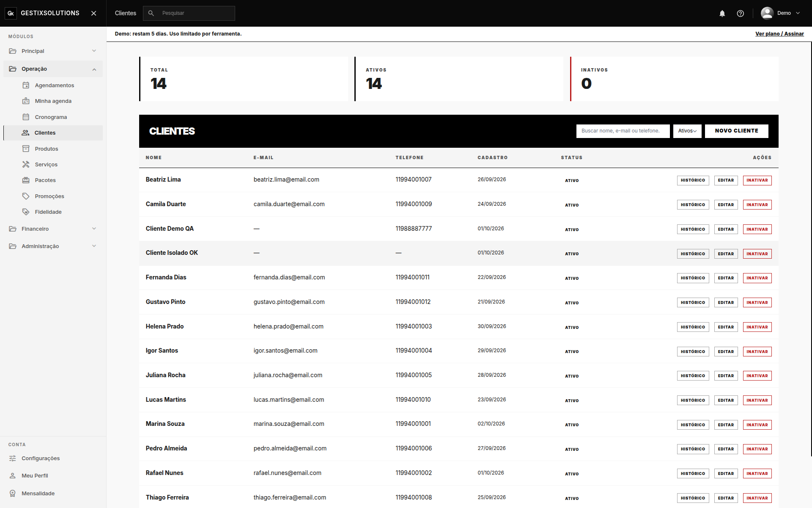Open Agendamentos from the sidebar
The width and height of the screenshot is (812, 508).
click(x=54, y=85)
